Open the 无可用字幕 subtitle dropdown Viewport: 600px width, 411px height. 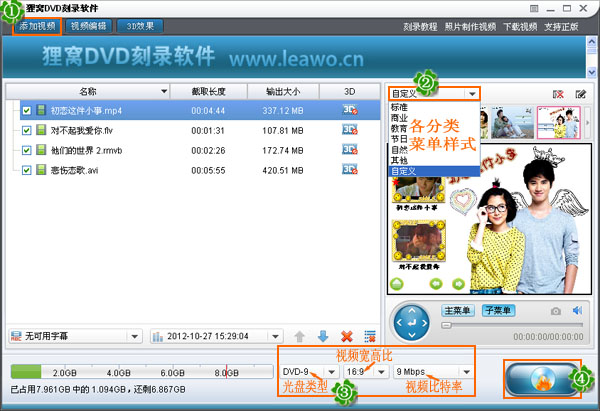[75, 336]
